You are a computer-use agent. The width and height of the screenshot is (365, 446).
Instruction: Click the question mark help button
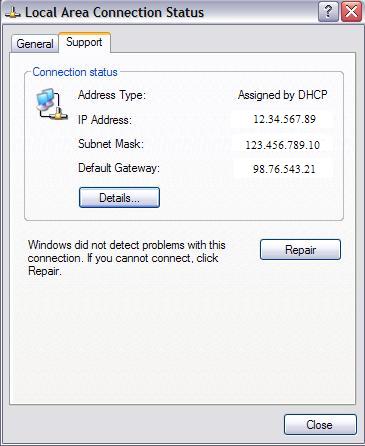click(328, 12)
